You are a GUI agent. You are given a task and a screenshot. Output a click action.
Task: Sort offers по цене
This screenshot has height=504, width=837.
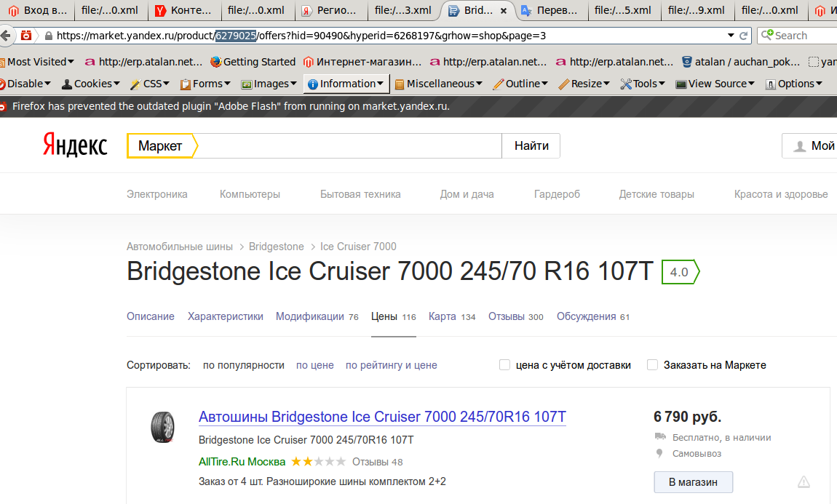click(x=315, y=365)
